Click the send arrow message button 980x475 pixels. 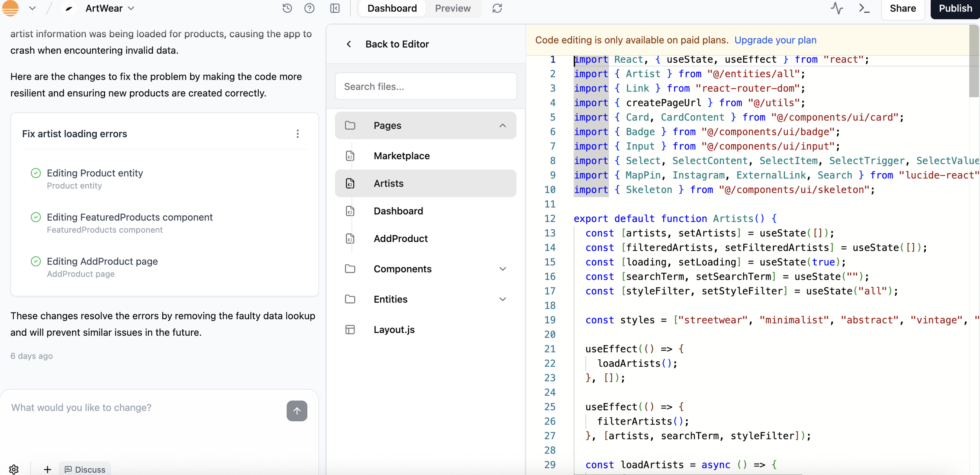[297, 411]
